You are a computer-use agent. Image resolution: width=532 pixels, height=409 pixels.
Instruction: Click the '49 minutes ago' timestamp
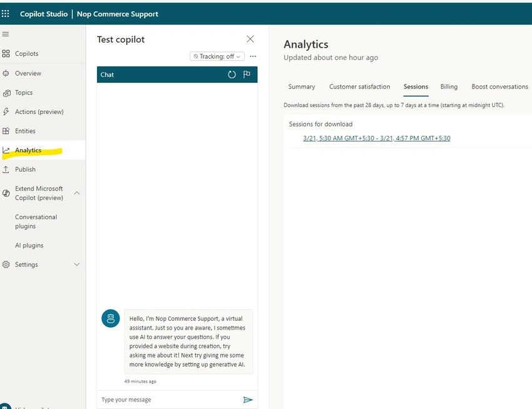pos(140,381)
